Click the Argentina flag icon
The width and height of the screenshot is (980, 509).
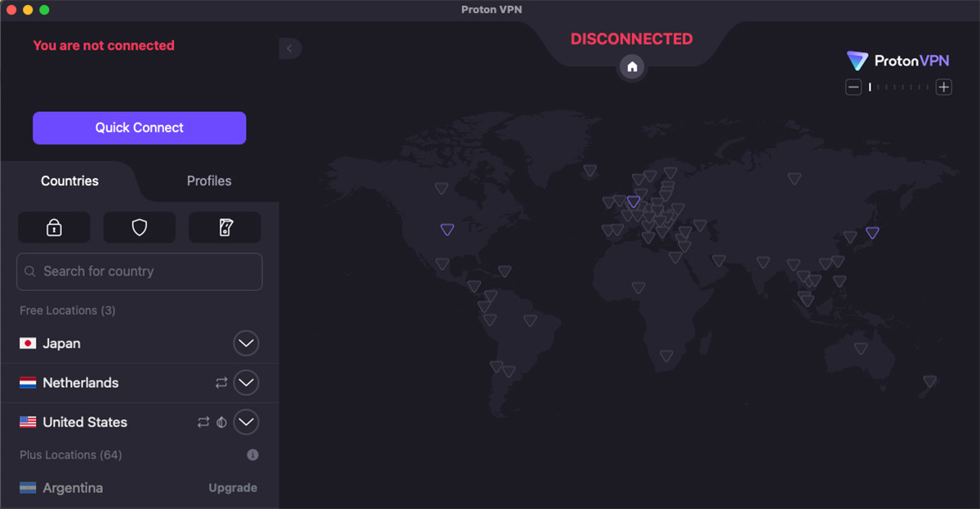coord(28,488)
